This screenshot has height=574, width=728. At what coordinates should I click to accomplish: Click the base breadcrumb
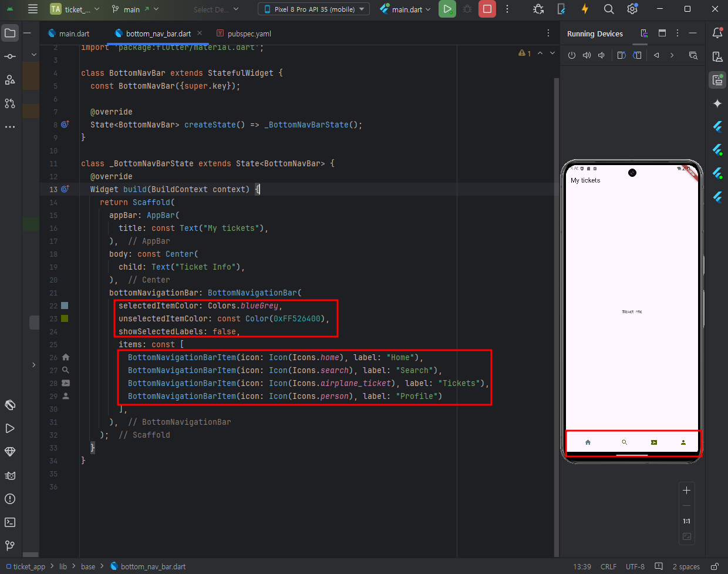click(88, 566)
